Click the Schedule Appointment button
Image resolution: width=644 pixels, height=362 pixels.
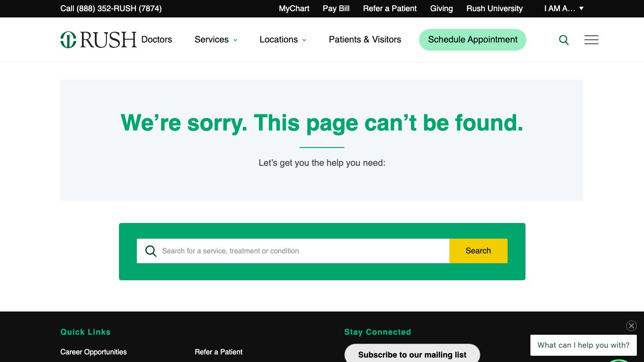pyautogui.click(x=472, y=40)
